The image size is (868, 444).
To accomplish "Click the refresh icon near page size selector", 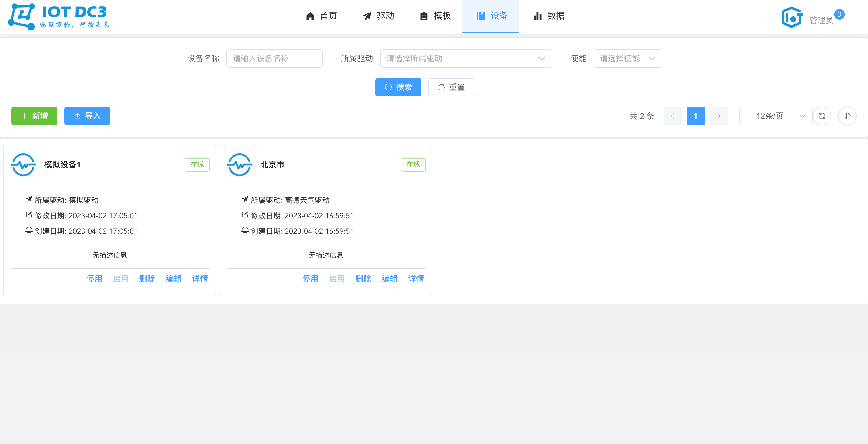I will [822, 116].
